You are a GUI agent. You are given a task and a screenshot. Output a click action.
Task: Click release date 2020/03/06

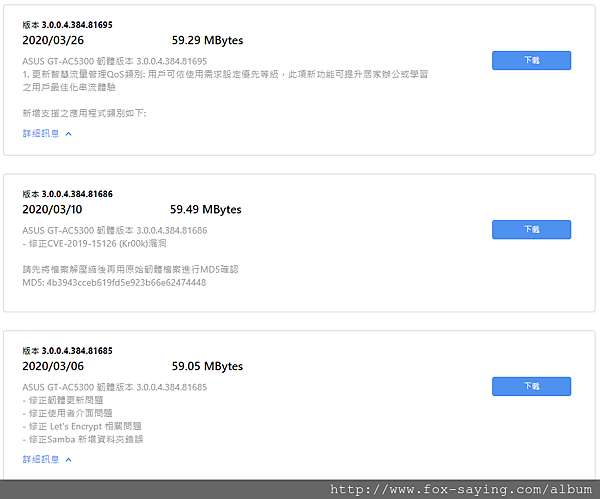(x=53, y=366)
